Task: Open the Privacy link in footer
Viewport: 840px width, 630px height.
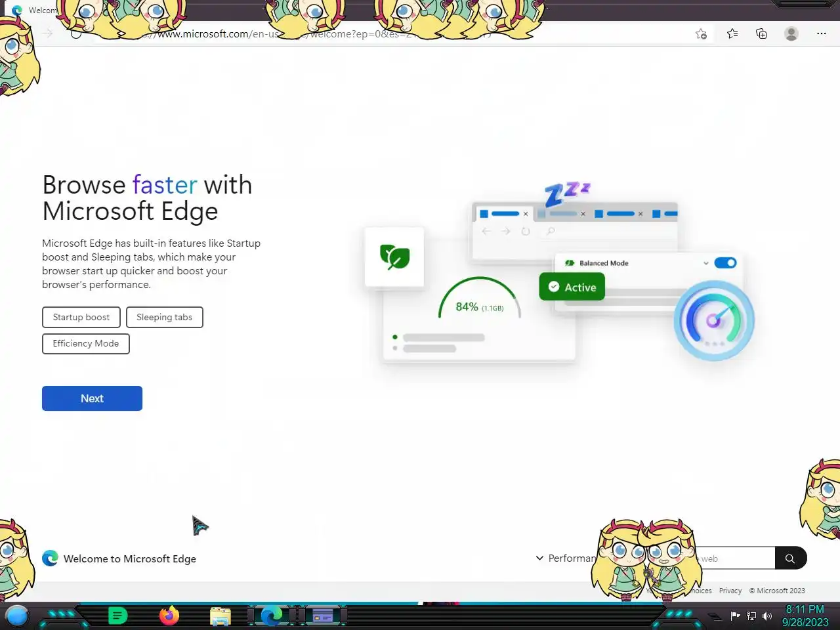Action: (730, 591)
